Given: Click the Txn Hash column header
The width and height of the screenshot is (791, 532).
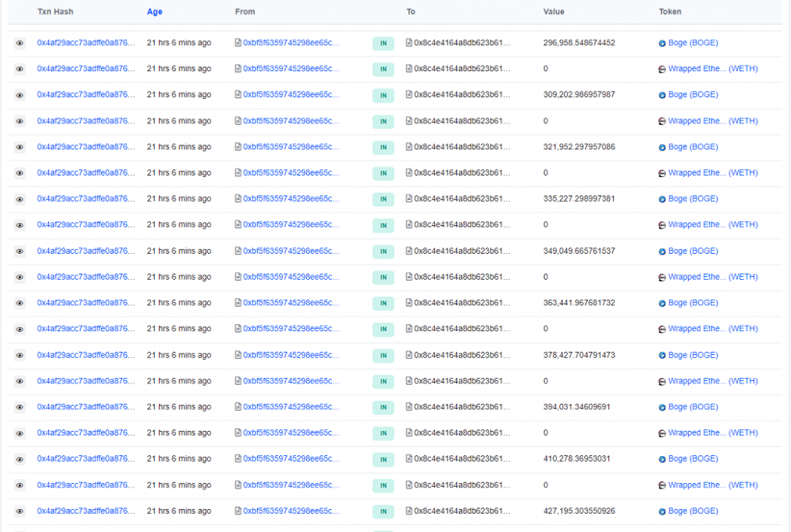Looking at the screenshot, I should tap(55, 12).
